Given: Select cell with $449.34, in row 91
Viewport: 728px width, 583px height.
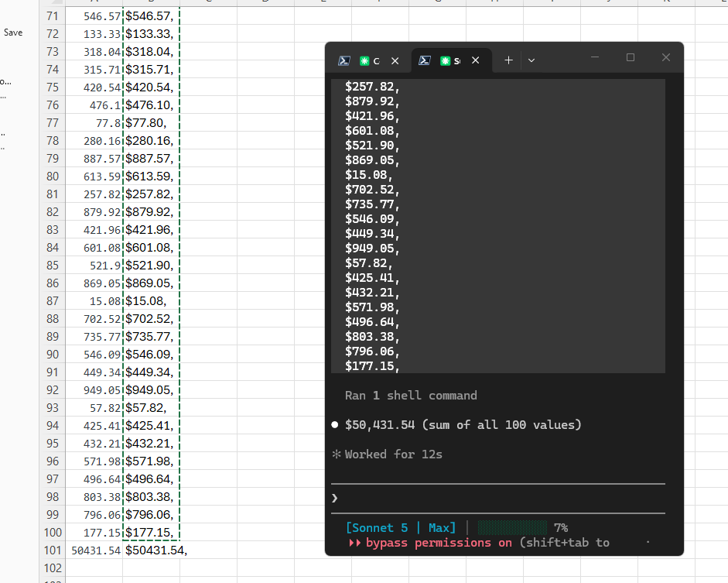Looking at the screenshot, I should (151, 372).
